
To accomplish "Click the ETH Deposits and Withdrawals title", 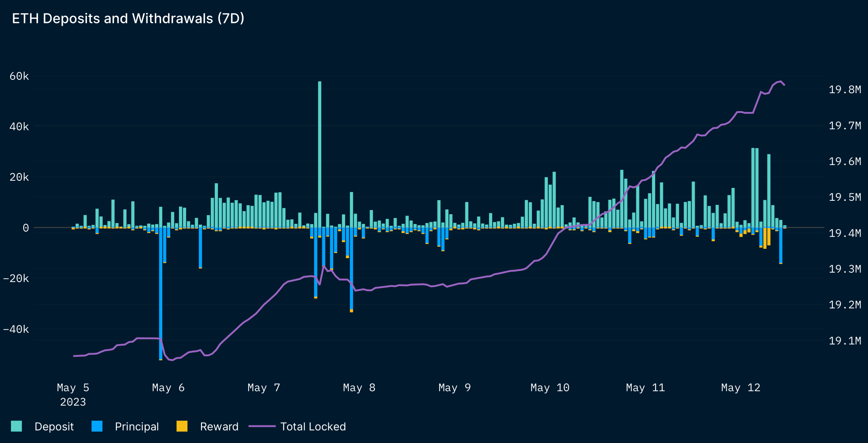I will tap(128, 19).
